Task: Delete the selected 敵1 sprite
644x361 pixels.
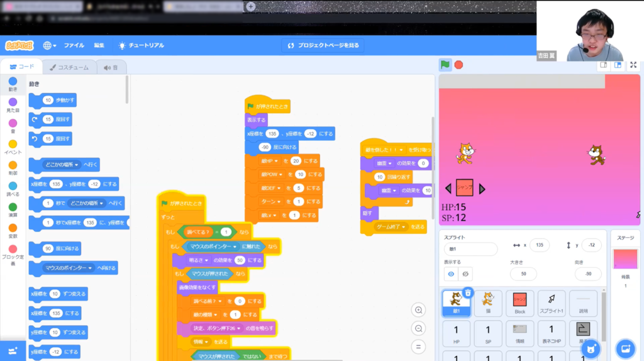Action: click(468, 293)
